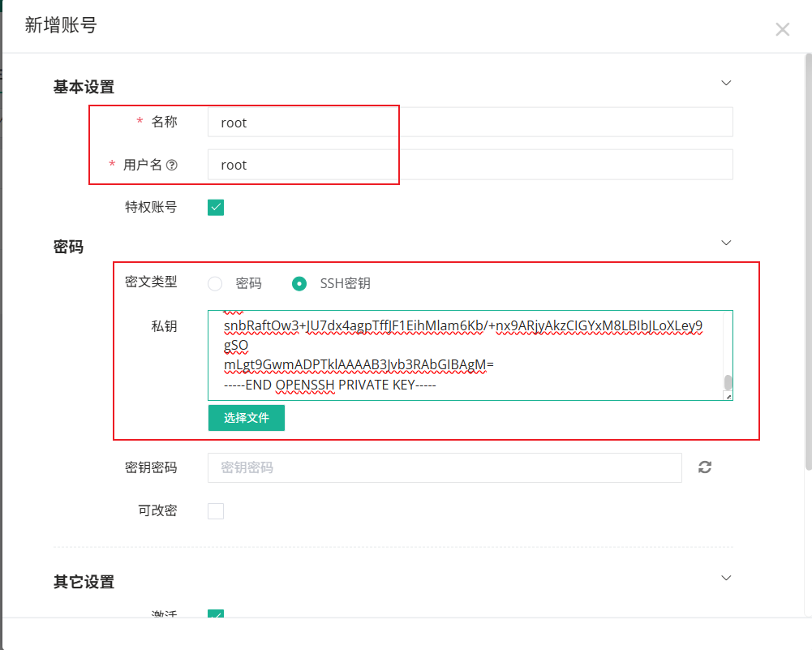Click the dialog's vertical scrollbar
The image size is (812, 650).
tap(807, 260)
